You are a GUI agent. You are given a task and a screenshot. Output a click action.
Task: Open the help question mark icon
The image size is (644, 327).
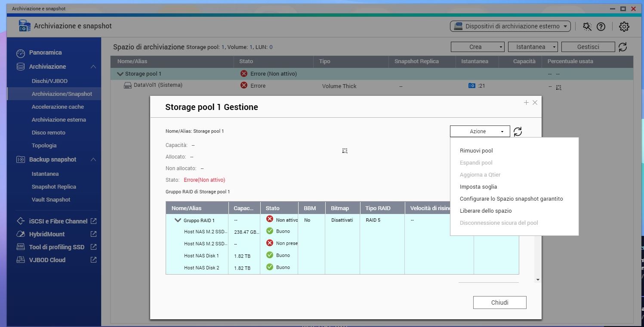click(x=601, y=27)
